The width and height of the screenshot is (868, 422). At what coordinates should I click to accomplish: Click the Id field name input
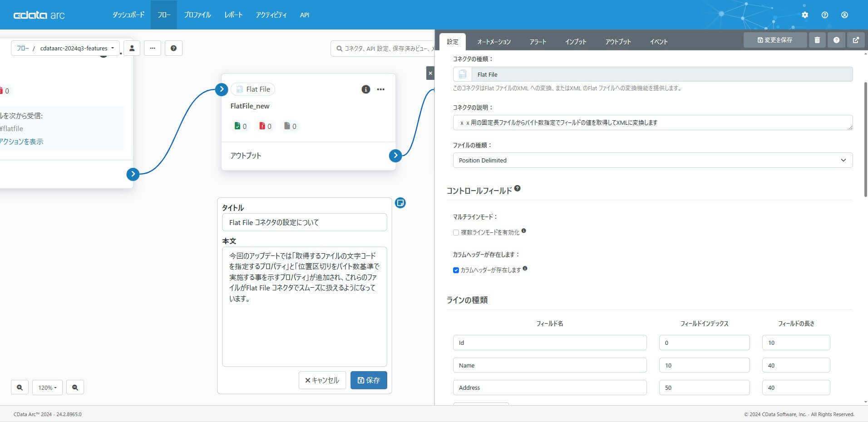point(550,343)
